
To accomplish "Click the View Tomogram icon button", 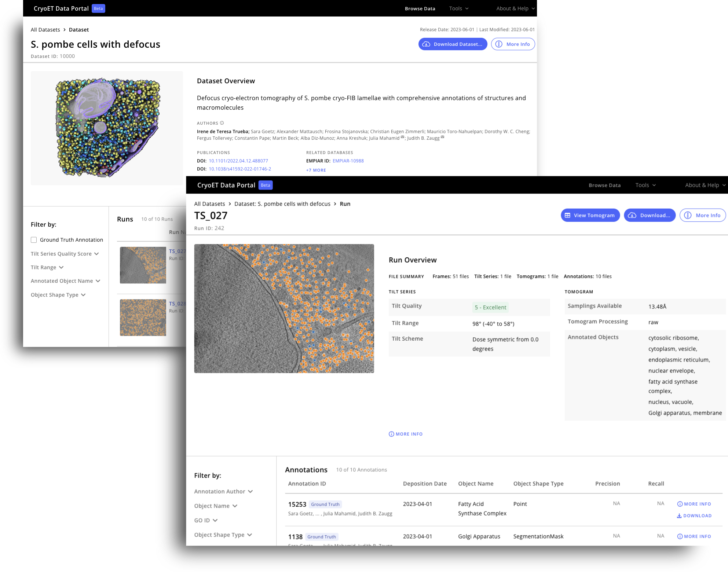I will coord(567,215).
